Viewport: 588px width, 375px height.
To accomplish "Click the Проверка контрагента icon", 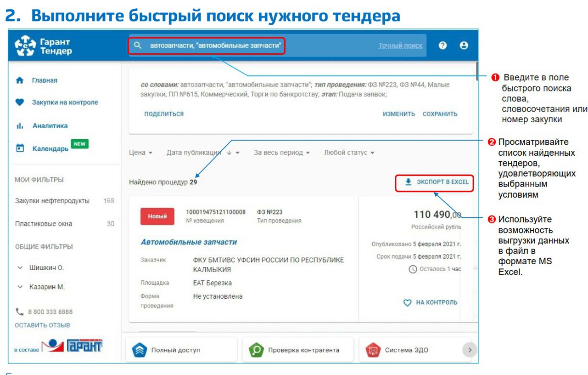I will (256, 350).
